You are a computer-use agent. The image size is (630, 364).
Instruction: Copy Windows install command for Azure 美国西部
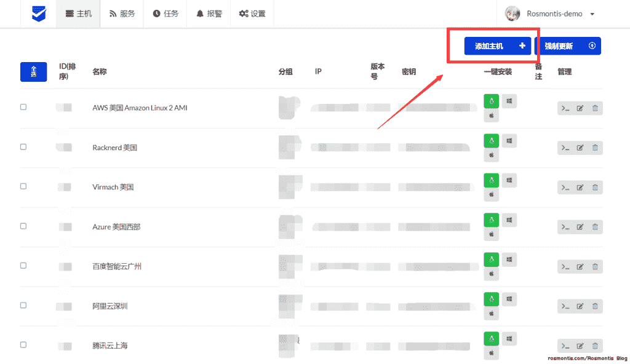click(509, 220)
